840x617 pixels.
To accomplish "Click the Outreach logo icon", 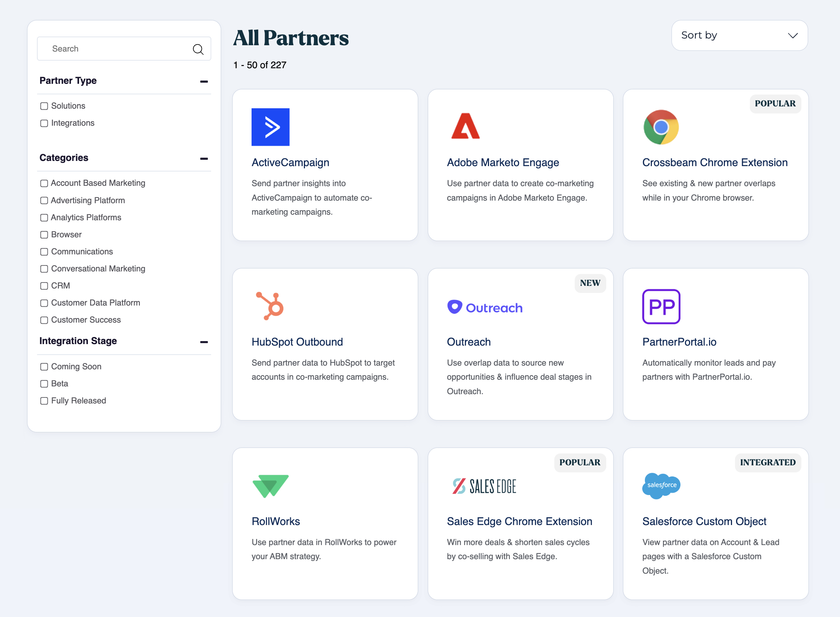I will point(454,307).
